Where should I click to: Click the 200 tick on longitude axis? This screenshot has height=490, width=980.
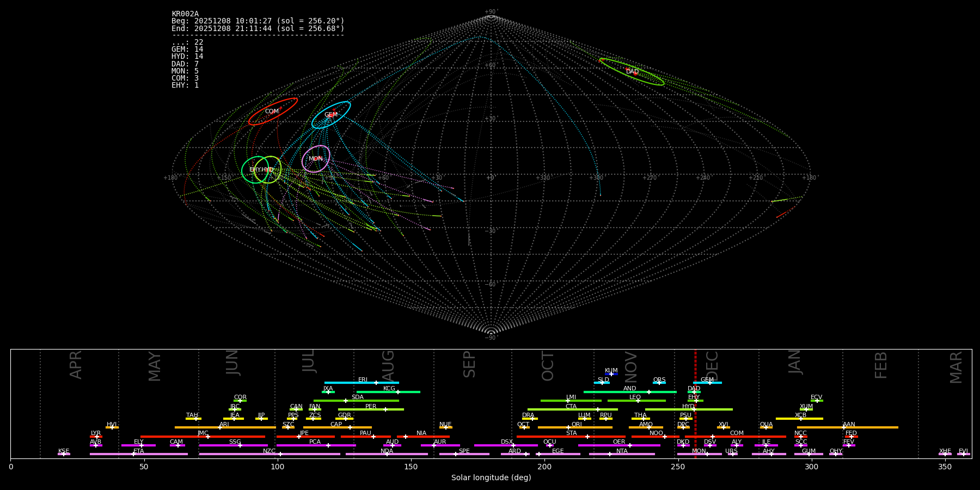pyautogui.click(x=544, y=467)
